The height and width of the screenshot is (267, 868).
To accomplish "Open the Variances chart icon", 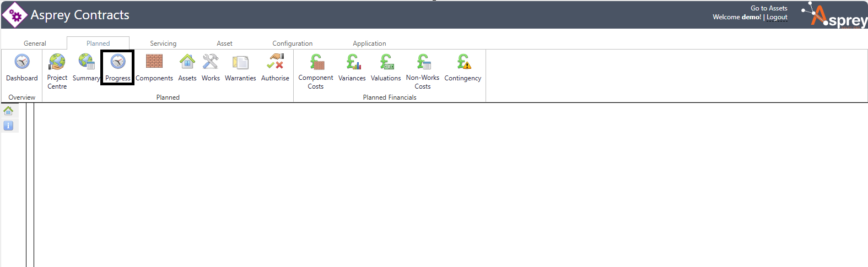I will point(352,62).
